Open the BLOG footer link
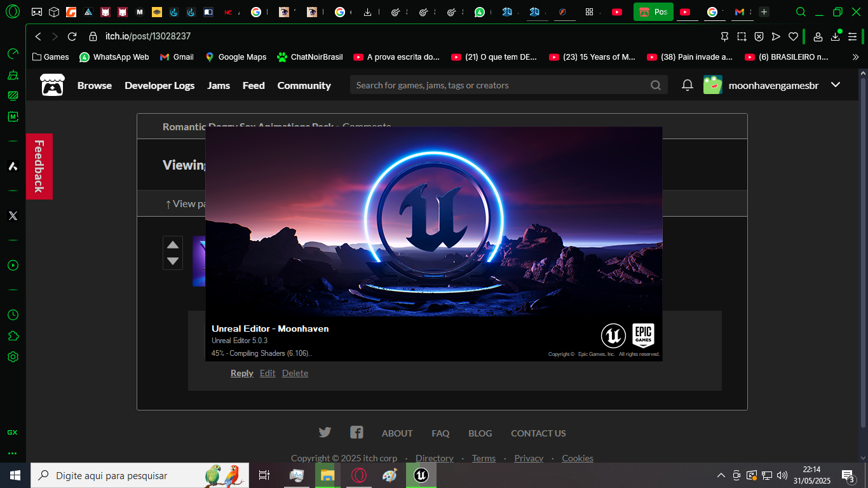Viewport: 868px width, 488px height. point(480,433)
